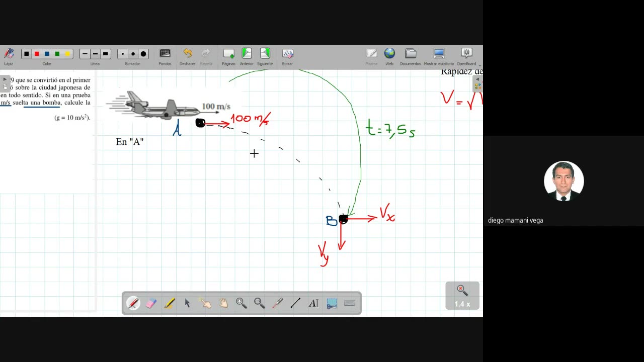Set thick line width
The image size is (644, 362).
point(105,54)
